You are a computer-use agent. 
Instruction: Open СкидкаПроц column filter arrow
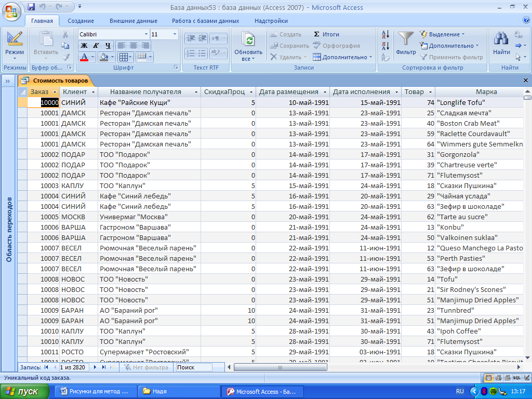251,92
